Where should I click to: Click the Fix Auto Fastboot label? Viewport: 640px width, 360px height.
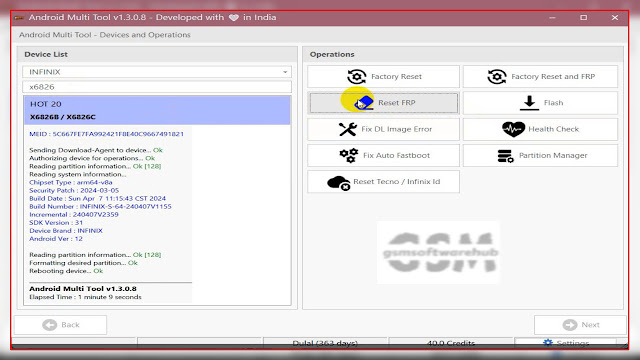point(396,156)
